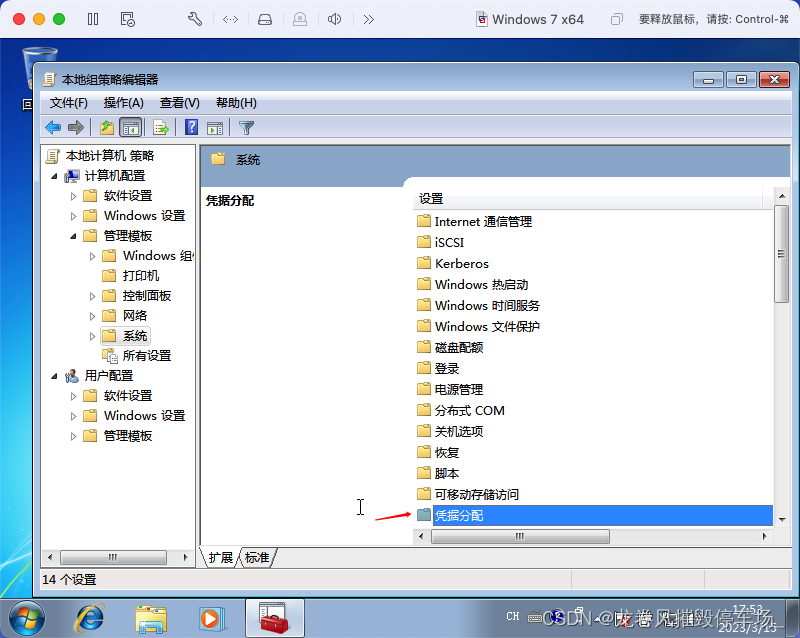Viewport: 800px width, 638px height.
Task: Show more VM toolbar items chevron
Action: (369, 19)
